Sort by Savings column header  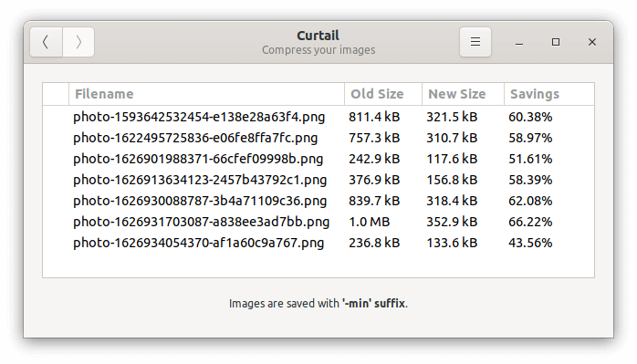pyautogui.click(x=549, y=94)
